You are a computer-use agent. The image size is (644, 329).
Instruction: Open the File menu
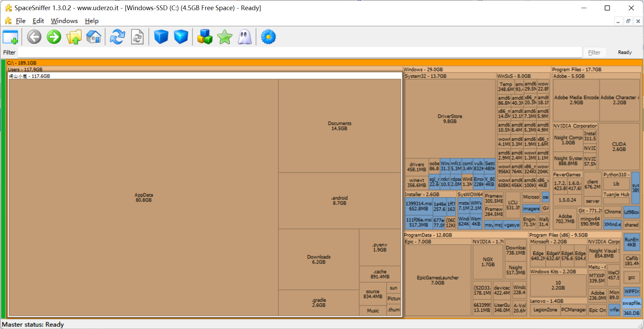(21, 21)
